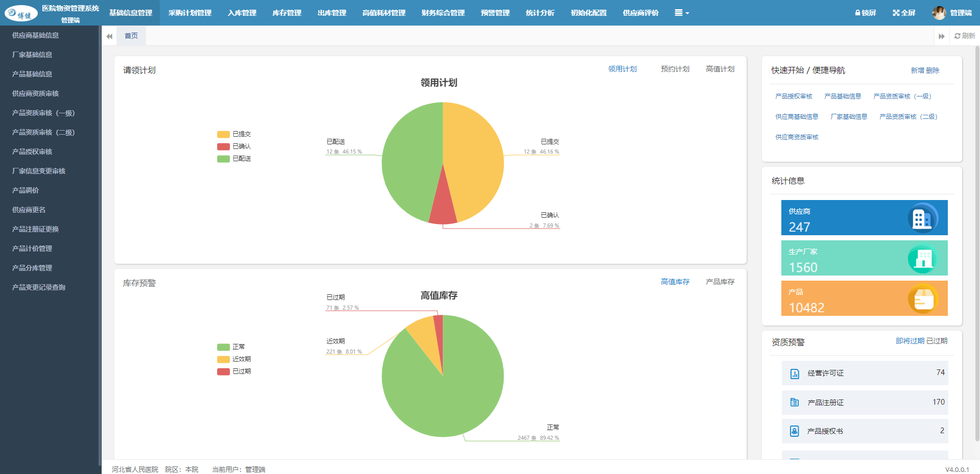Image resolution: width=980 pixels, height=474 pixels.
Task: Open 供应商资质审核 in sidebar
Action: [35, 93]
